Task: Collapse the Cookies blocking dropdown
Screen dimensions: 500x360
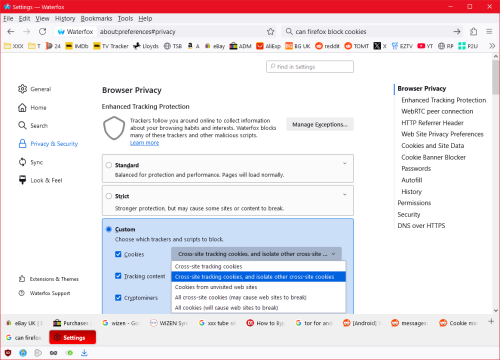Action: point(256,254)
